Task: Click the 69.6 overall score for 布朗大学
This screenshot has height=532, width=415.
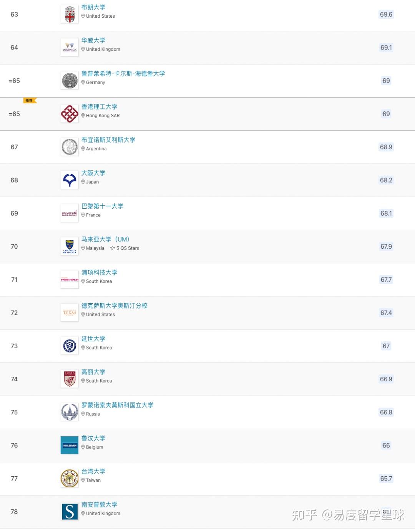Action: pyautogui.click(x=386, y=15)
